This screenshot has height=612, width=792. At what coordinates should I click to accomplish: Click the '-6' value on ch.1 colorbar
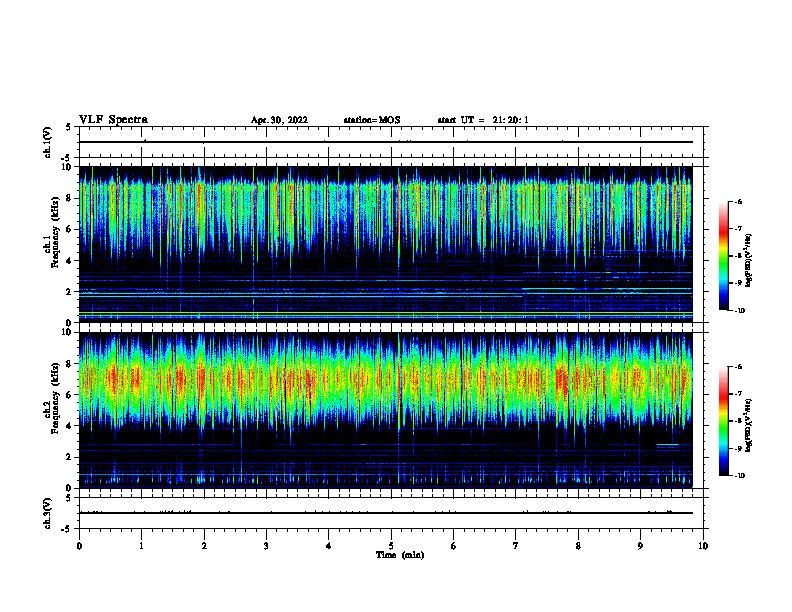pyautogui.click(x=738, y=202)
